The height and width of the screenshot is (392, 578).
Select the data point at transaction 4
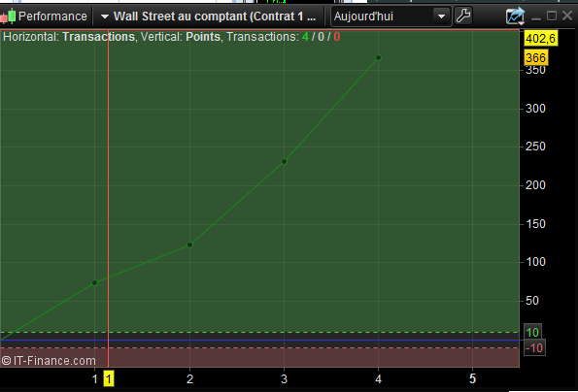378,58
